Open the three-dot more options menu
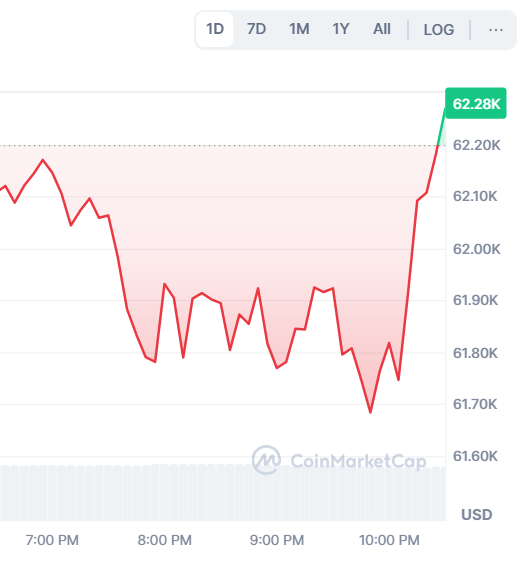This screenshot has height=572, width=527. (x=496, y=30)
